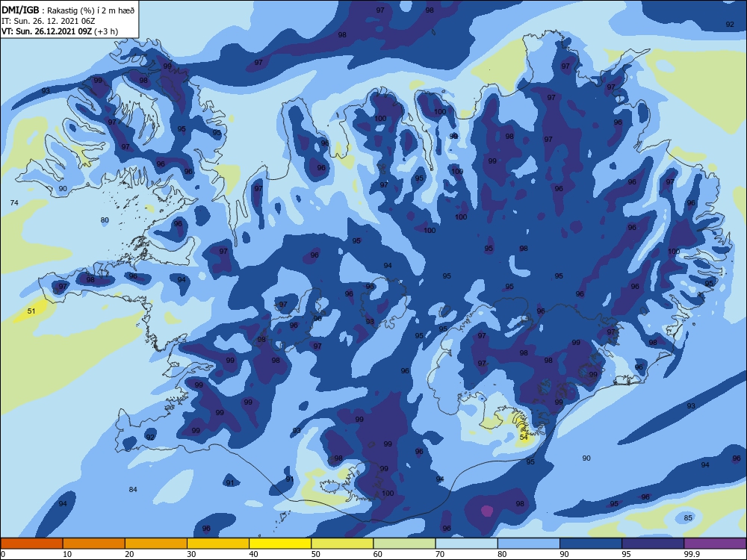The height and width of the screenshot is (560, 747).
Task: Click the light orange 20–30 legend swatch
Action: click(156, 544)
